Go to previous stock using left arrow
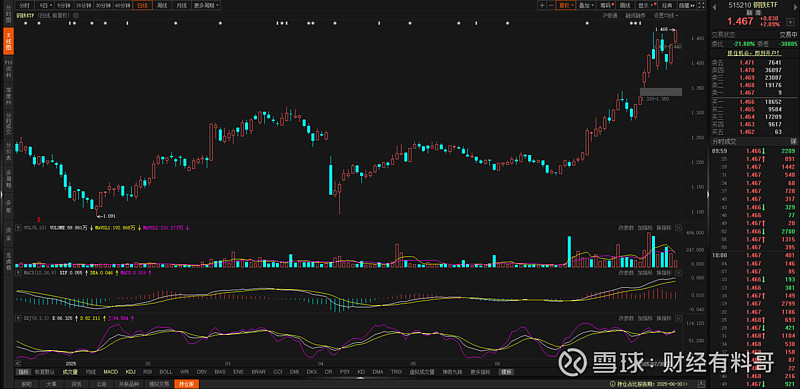This screenshot has height=389, width=800. [714, 7]
